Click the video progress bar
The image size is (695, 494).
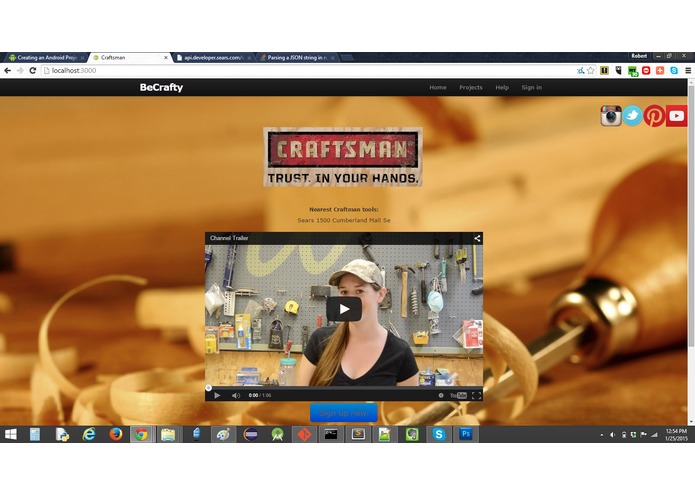[344, 388]
